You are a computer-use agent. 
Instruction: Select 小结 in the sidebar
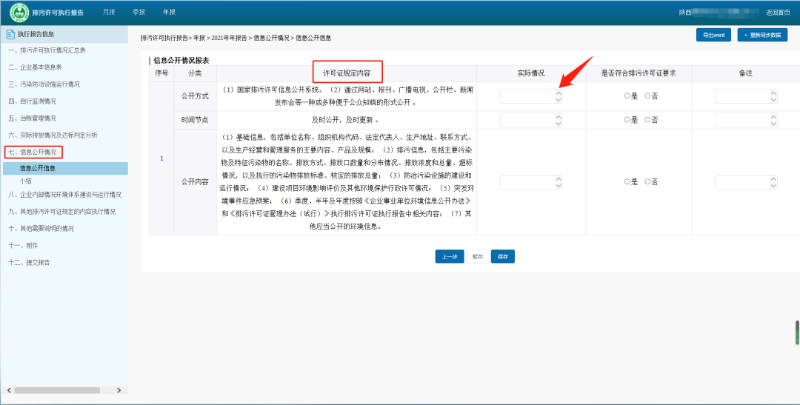pyautogui.click(x=27, y=182)
